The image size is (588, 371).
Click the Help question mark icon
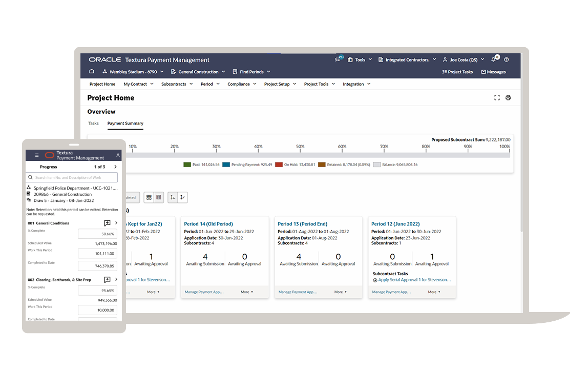506,59
